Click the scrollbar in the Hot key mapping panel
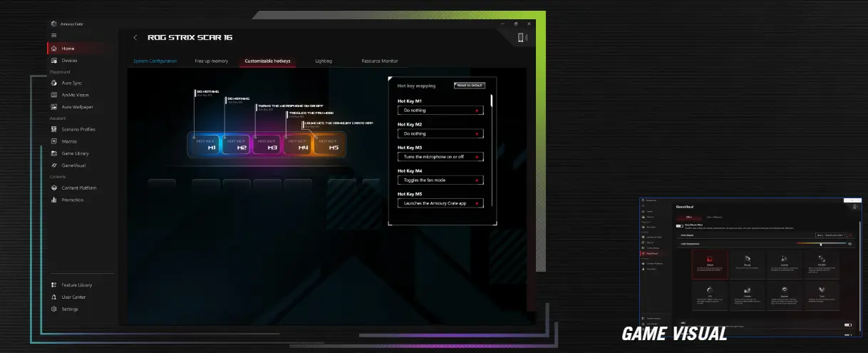868x353 pixels. [x=491, y=100]
